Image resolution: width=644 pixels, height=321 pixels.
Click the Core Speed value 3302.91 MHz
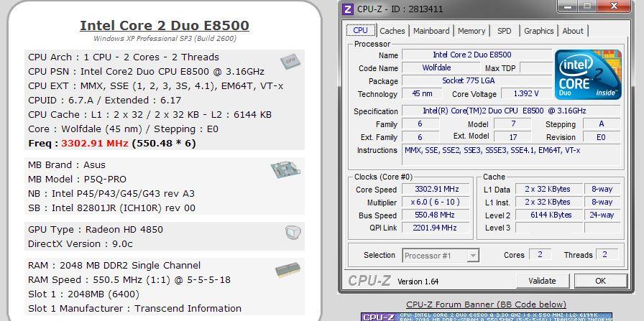click(x=436, y=190)
